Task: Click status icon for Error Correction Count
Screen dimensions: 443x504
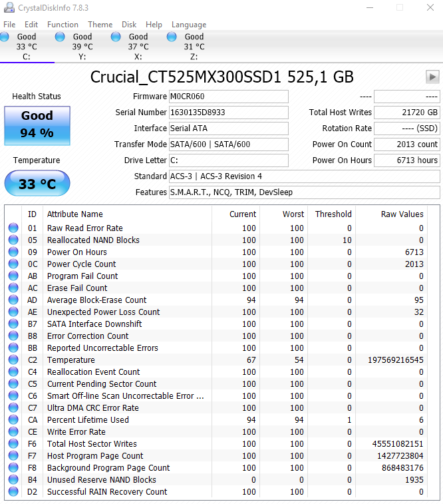Action: 13,336
